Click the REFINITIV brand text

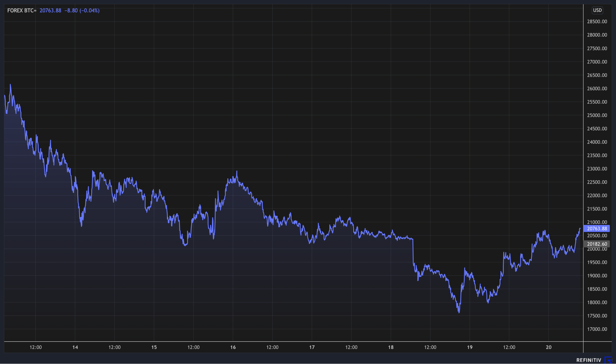pos(589,360)
